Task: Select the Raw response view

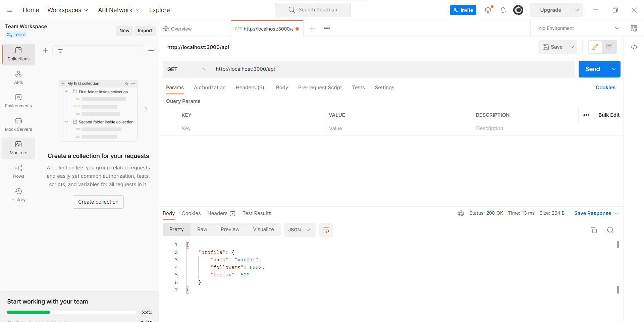Action: click(202, 229)
